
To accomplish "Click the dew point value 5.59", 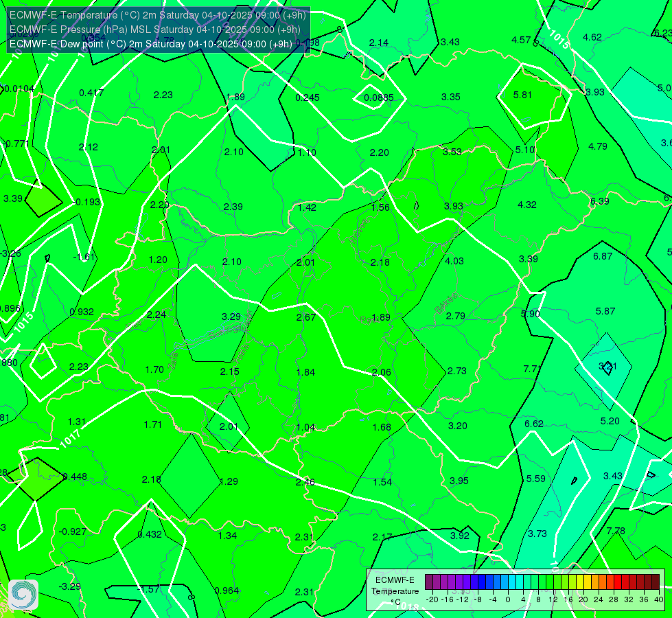I will pyautogui.click(x=535, y=479).
